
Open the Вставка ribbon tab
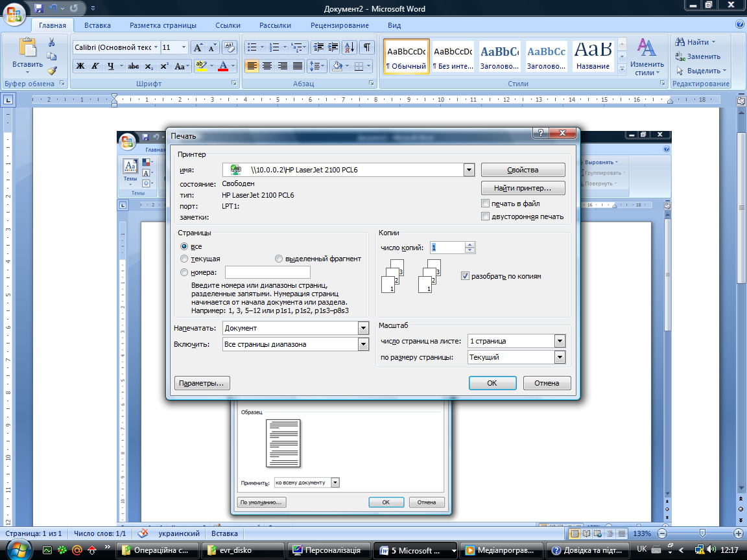tap(97, 25)
